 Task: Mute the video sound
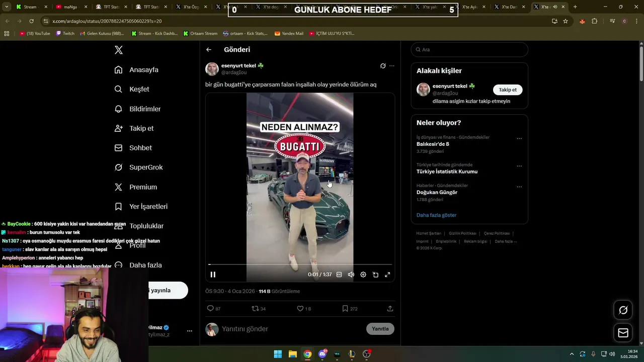point(351,275)
